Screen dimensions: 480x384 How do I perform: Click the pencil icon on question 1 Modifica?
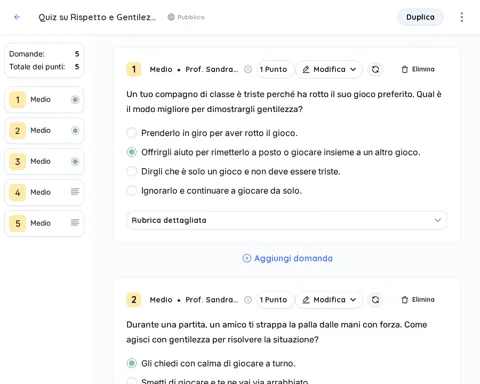point(306,69)
